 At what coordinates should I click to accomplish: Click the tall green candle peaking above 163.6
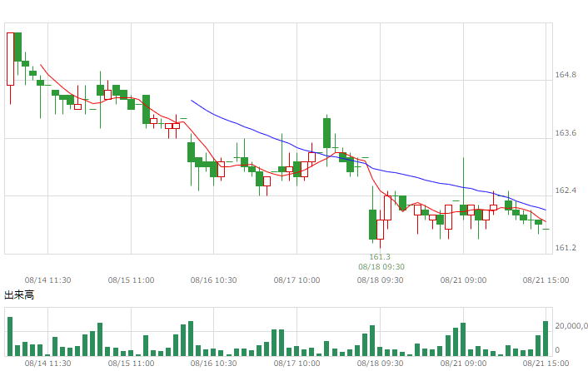(x=327, y=133)
